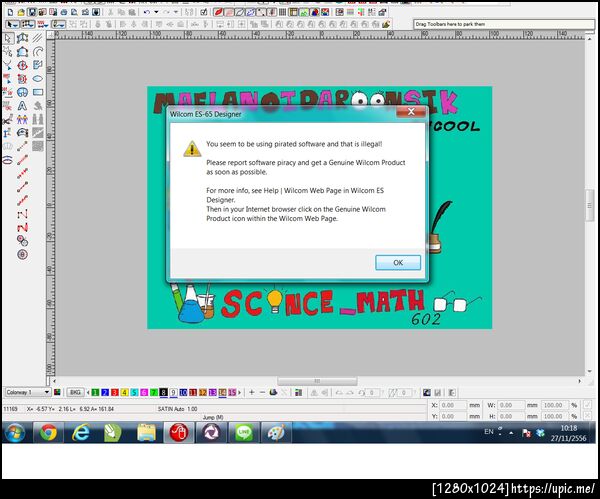Select the Reshape Object tool
Screen dimensions: 600x499
click(x=23, y=38)
